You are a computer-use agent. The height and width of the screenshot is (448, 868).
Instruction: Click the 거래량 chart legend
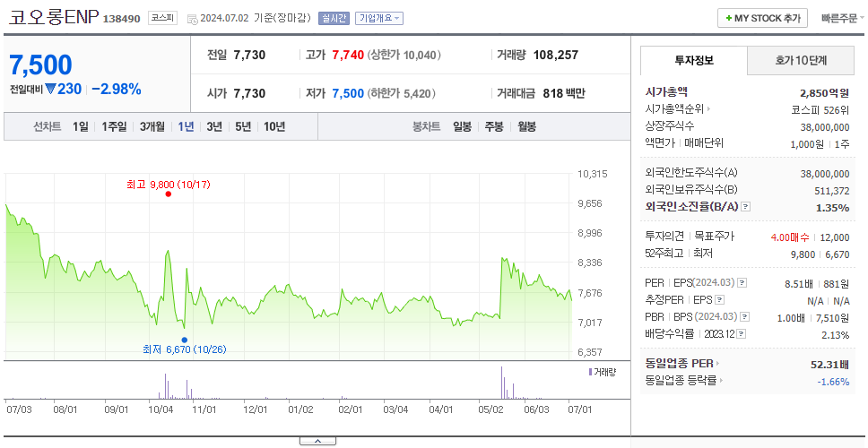point(603,372)
